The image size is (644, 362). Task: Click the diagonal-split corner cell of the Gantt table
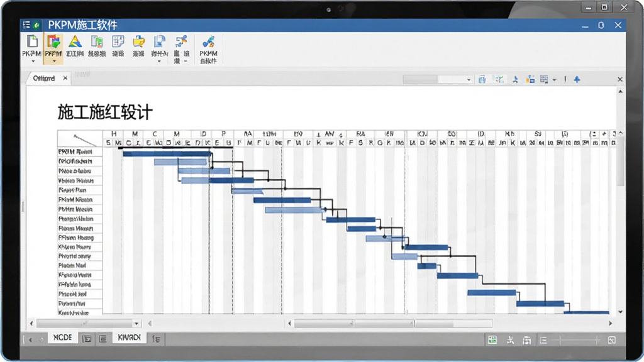tap(80, 138)
